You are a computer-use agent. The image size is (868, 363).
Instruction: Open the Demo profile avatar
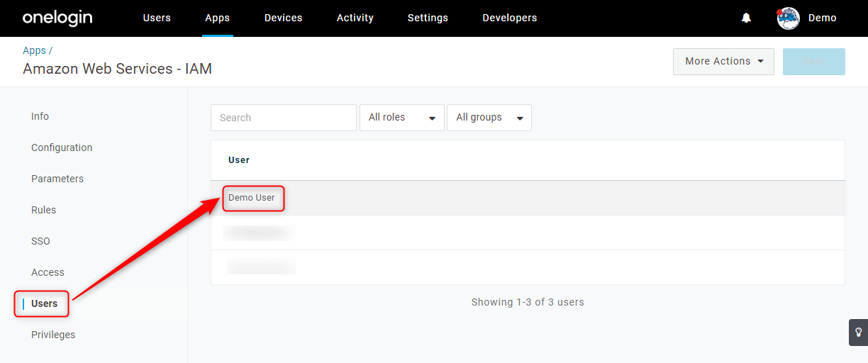[789, 18]
